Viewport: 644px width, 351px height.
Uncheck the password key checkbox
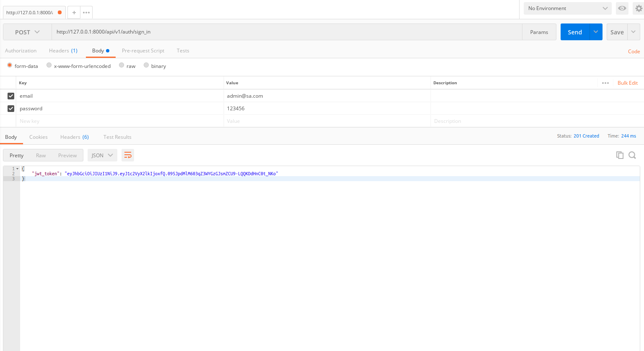(11, 109)
